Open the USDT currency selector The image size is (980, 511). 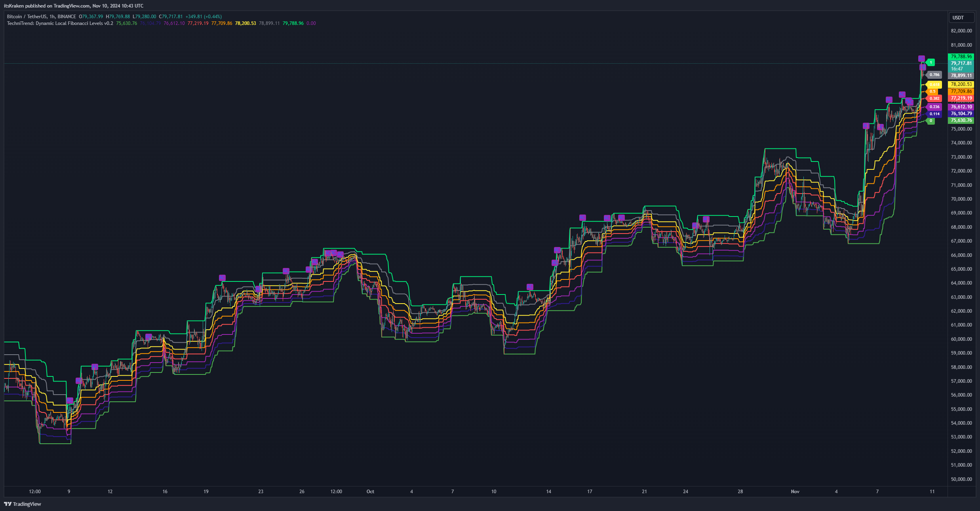click(x=961, y=17)
